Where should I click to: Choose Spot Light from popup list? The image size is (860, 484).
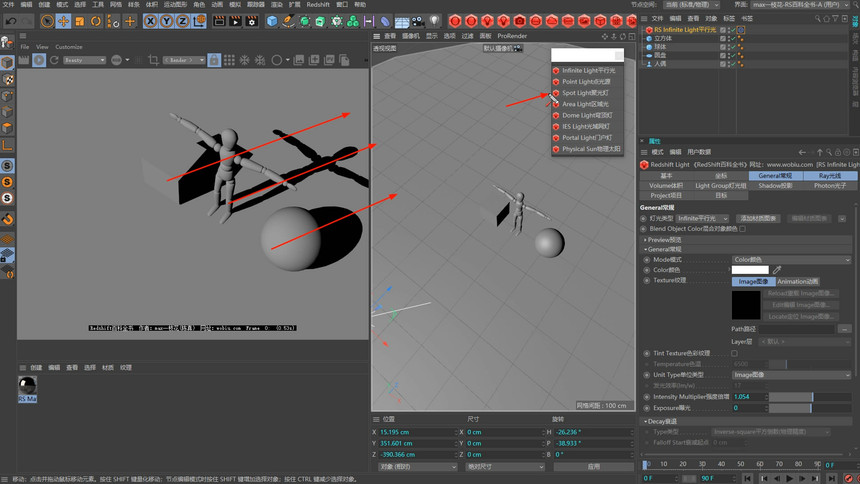coord(587,93)
